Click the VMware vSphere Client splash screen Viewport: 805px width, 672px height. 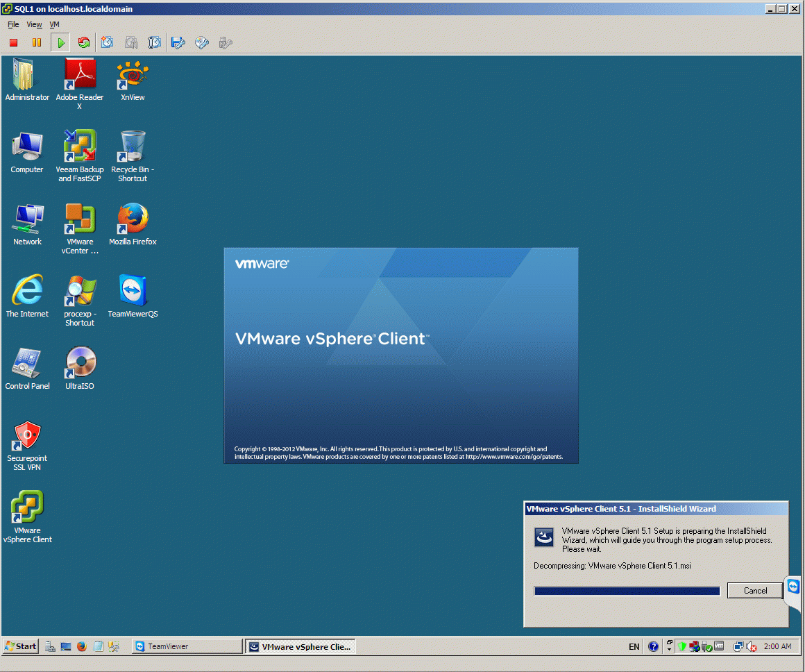pyautogui.click(x=401, y=355)
